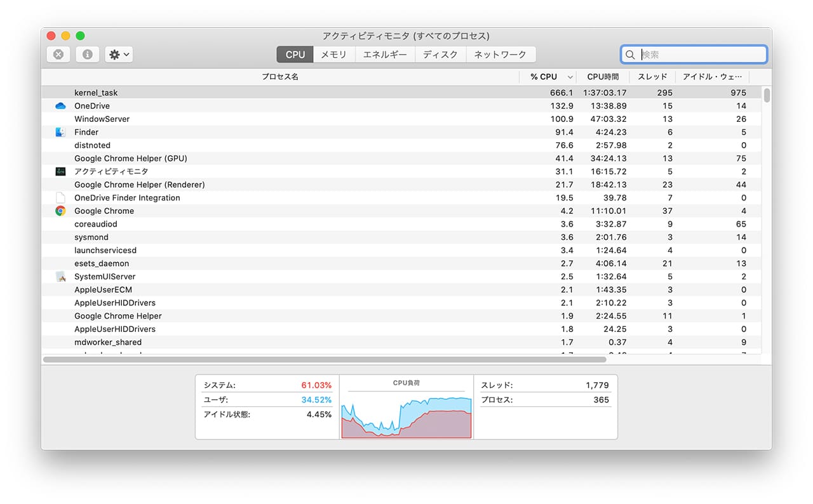Select the OneDrive process name
The width and height of the screenshot is (813, 504).
92,106
